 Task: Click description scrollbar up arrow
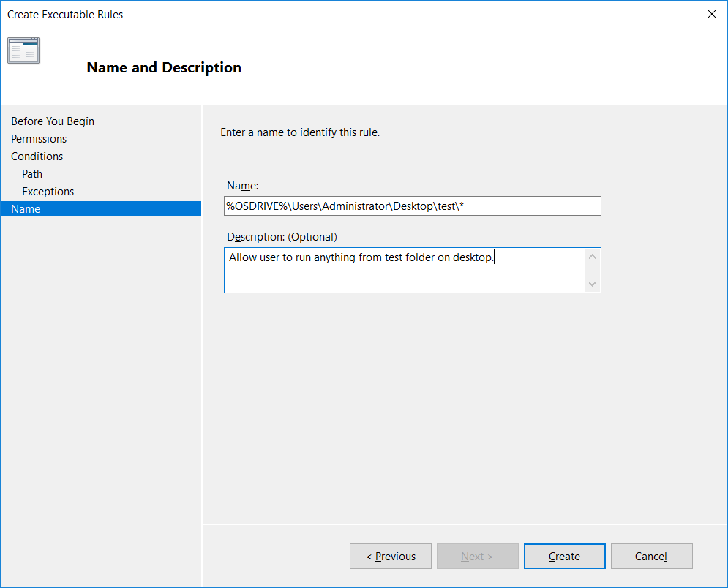tap(592, 257)
